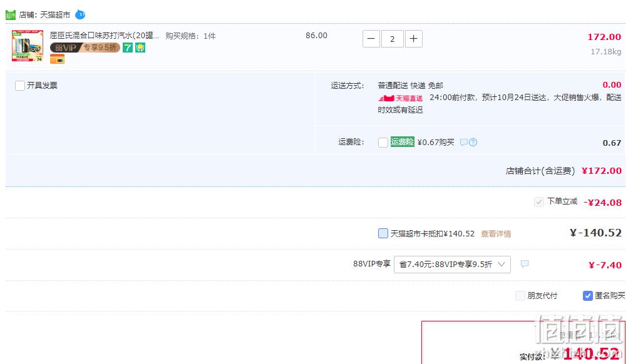Open the 88VIP专享 discount dropdown

coord(452,265)
